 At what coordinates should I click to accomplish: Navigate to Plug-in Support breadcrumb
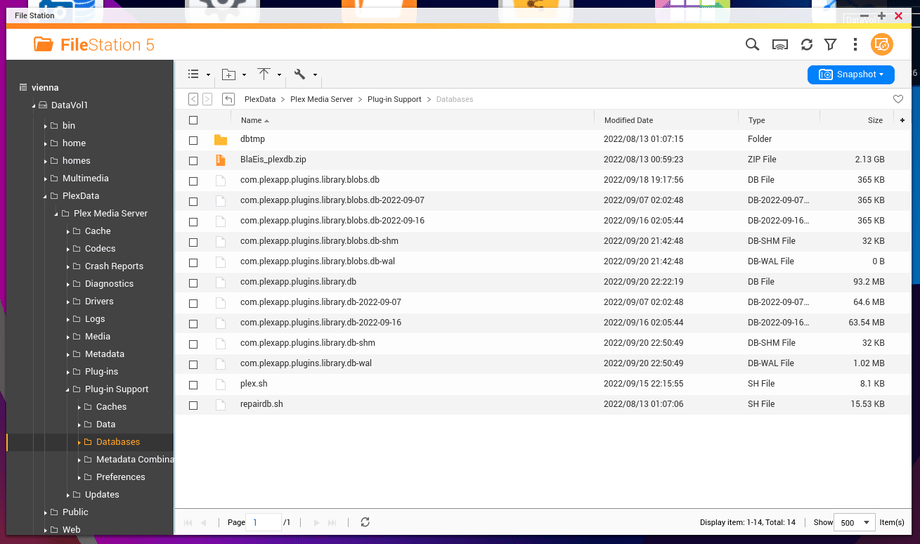coord(394,99)
